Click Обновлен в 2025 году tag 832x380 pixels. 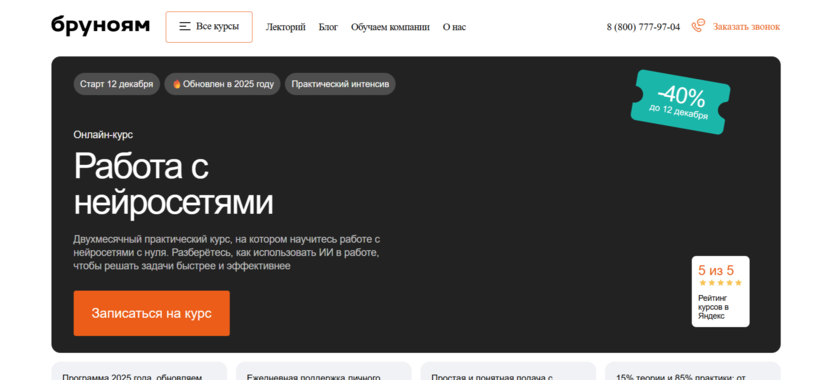222,84
